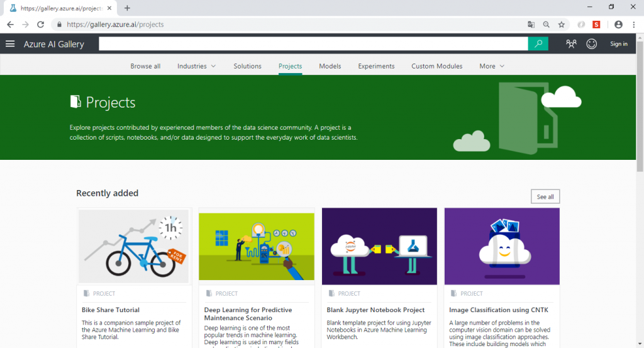Click the Jupyter cloud thumbnail image
Screen dimensions: 644x348
379,246
